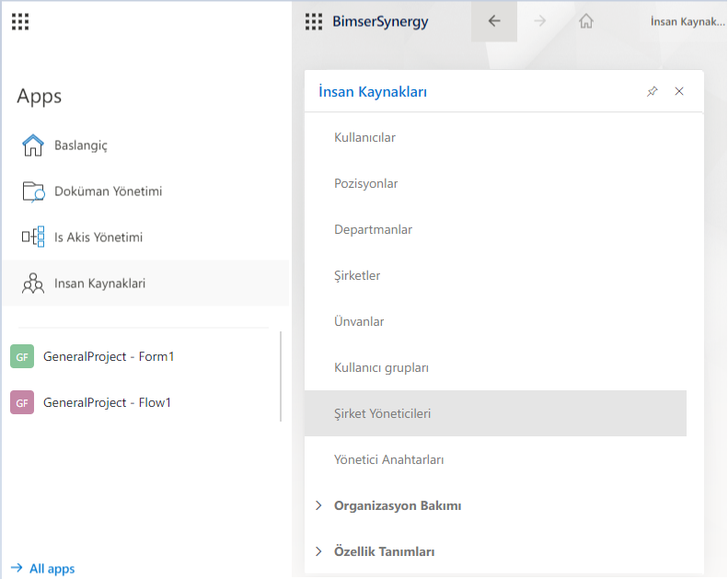Click the home icon in top bar
728x579 pixels.
(x=585, y=21)
